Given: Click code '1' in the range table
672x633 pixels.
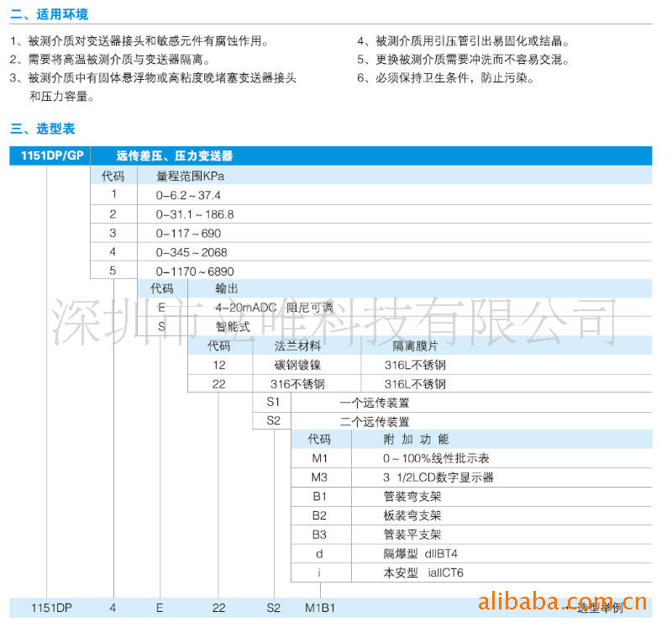Looking at the screenshot, I should (113, 194).
